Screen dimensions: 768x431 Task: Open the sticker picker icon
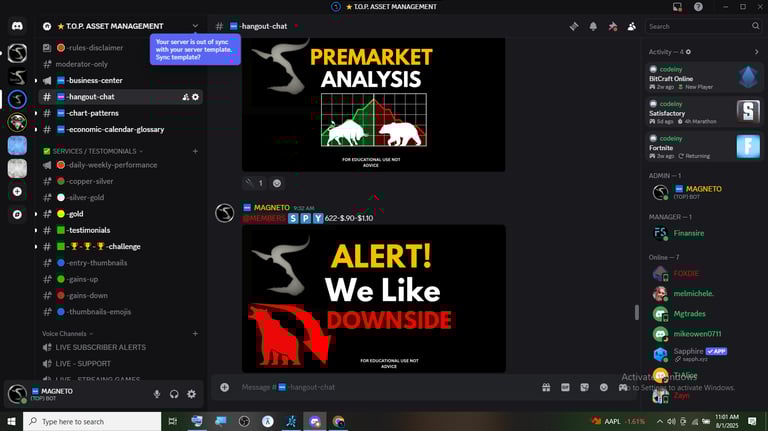(584, 387)
